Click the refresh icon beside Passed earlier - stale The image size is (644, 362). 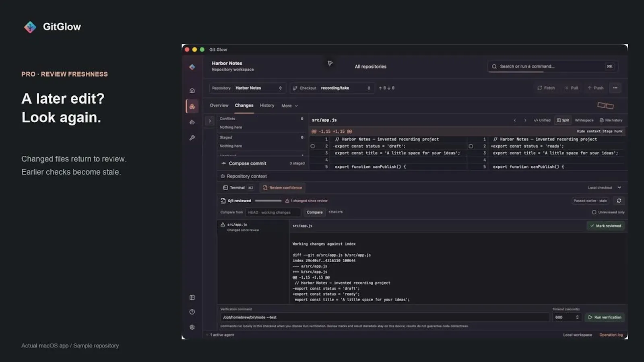pos(619,201)
